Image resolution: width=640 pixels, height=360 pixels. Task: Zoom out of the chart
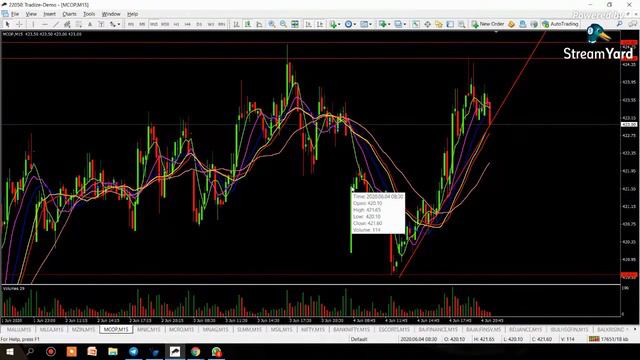point(283,24)
